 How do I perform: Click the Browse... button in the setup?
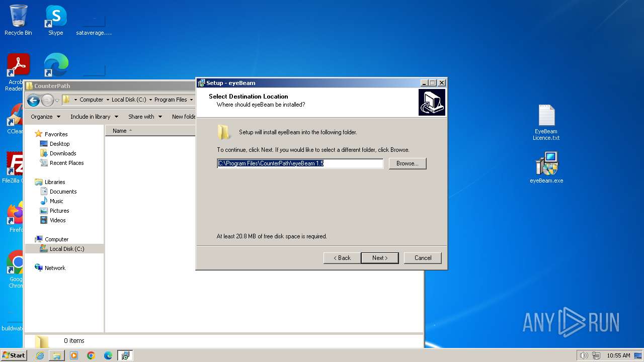(408, 163)
